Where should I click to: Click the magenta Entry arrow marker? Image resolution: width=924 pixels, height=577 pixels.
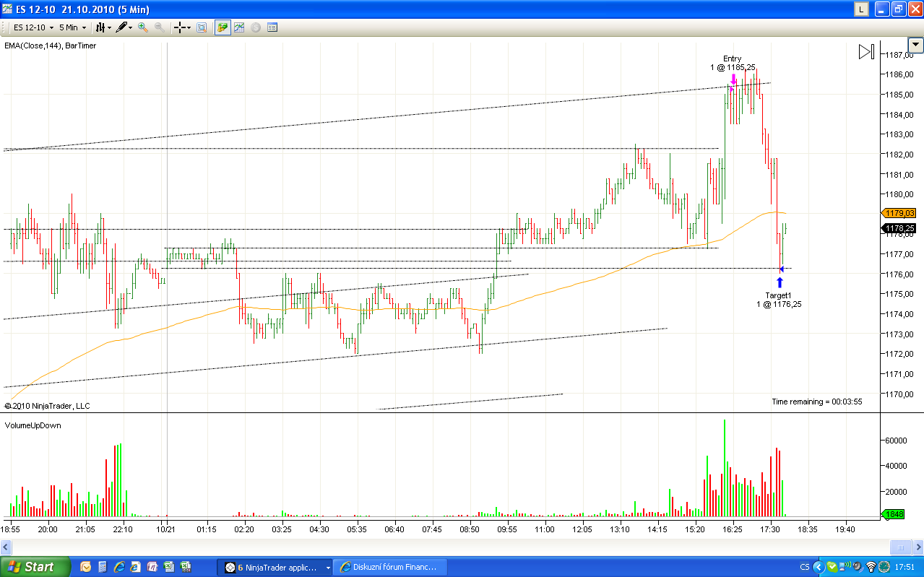click(x=733, y=81)
